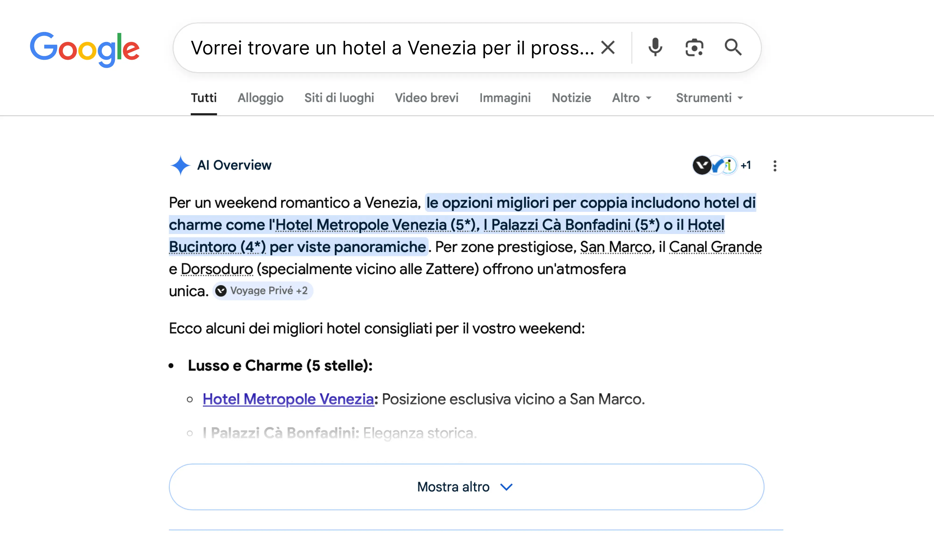Click the magnifying glass search button

click(x=733, y=48)
